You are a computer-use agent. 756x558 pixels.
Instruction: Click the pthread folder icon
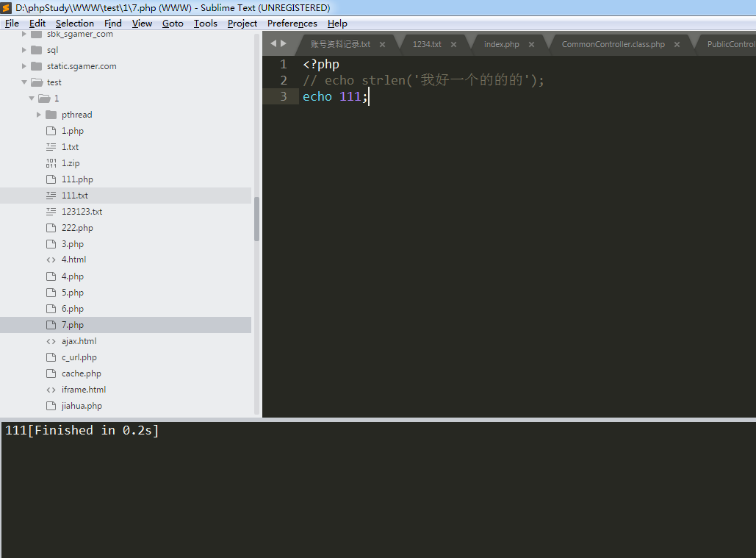coord(51,115)
